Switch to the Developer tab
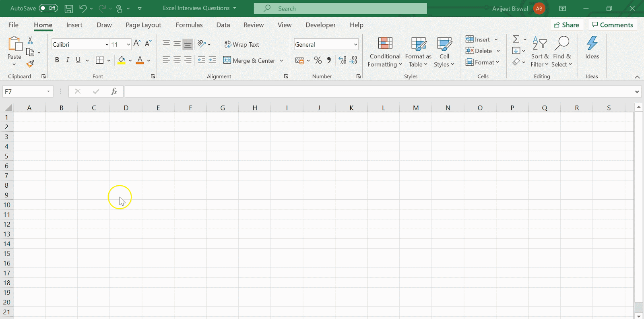This screenshot has width=644, height=319. tap(320, 25)
